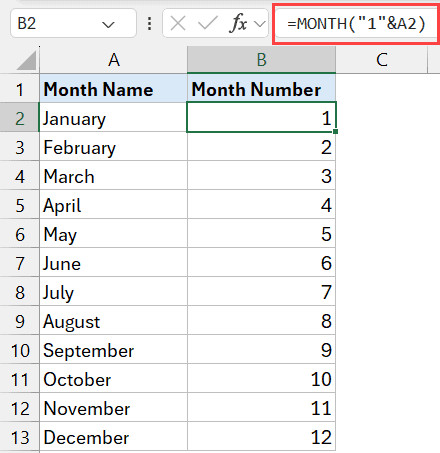
Task: Click the month number cell next to March
Action: (261, 175)
